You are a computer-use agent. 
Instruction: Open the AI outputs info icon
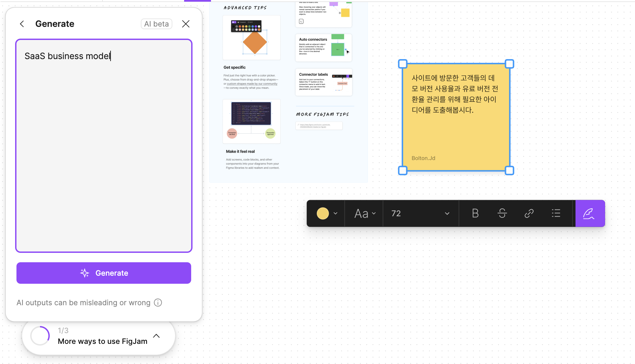tap(158, 303)
